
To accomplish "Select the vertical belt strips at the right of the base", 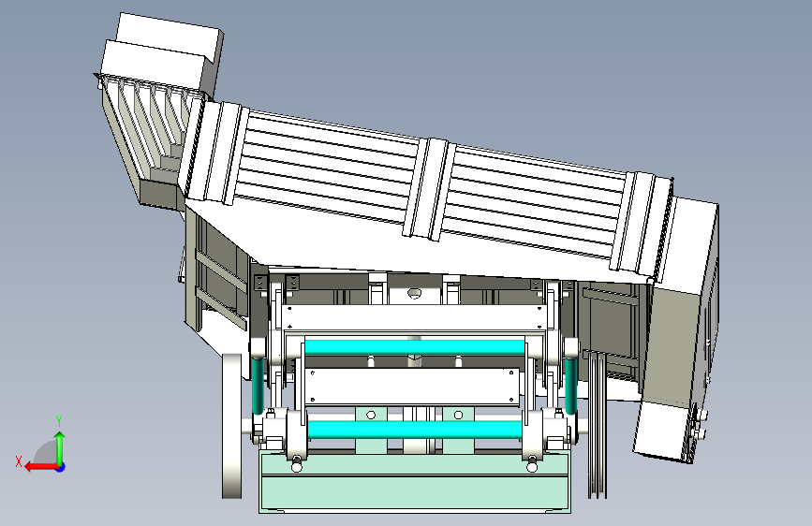I will (x=598, y=425).
